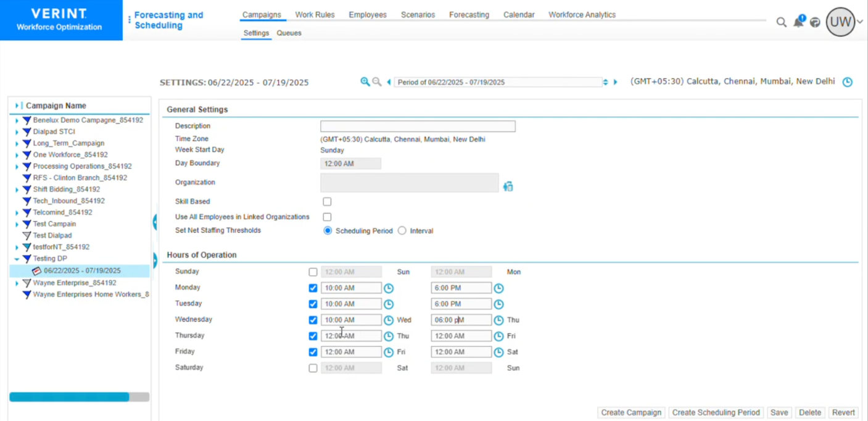Open Tuesday end time clock picker
868x421 pixels.
tap(498, 304)
